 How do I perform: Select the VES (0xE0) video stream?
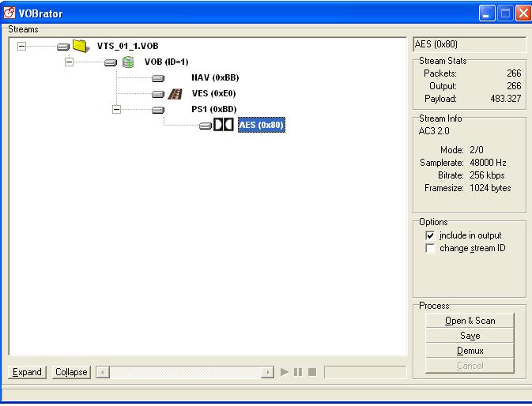pyautogui.click(x=213, y=93)
